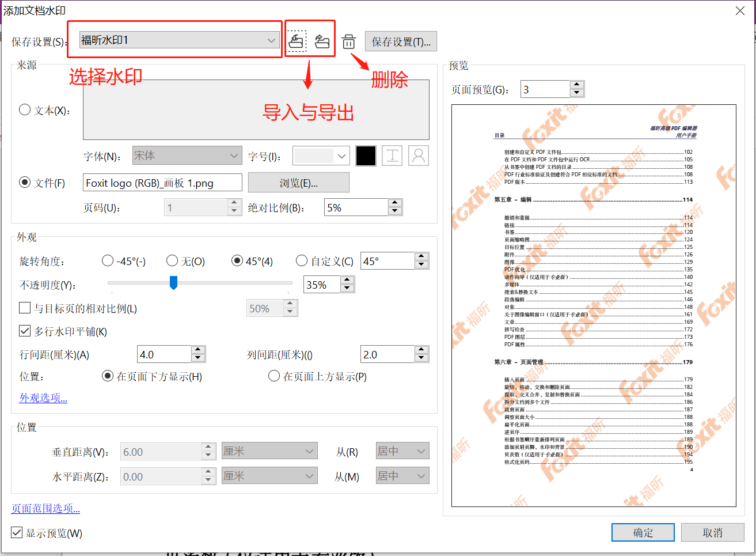Select the 无(O) rotation radio button
Screen dimensions: 756x556
click(x=172, y=260)
